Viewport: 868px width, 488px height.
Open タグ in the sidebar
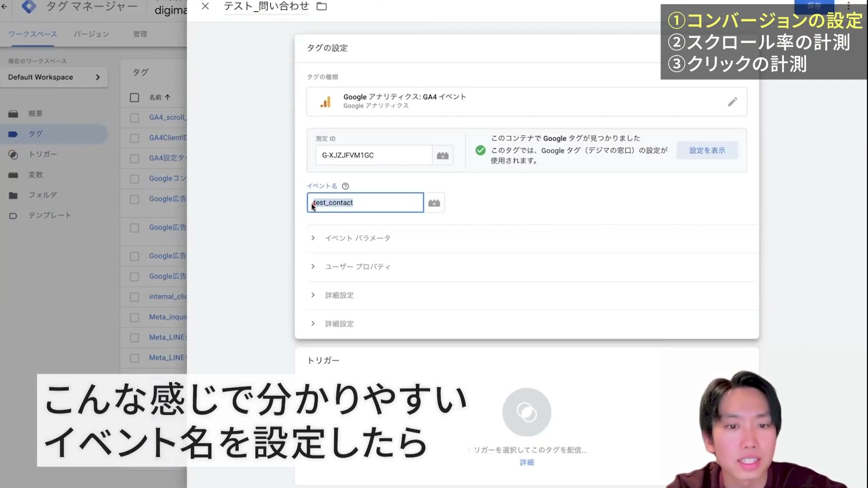point(36,134)
